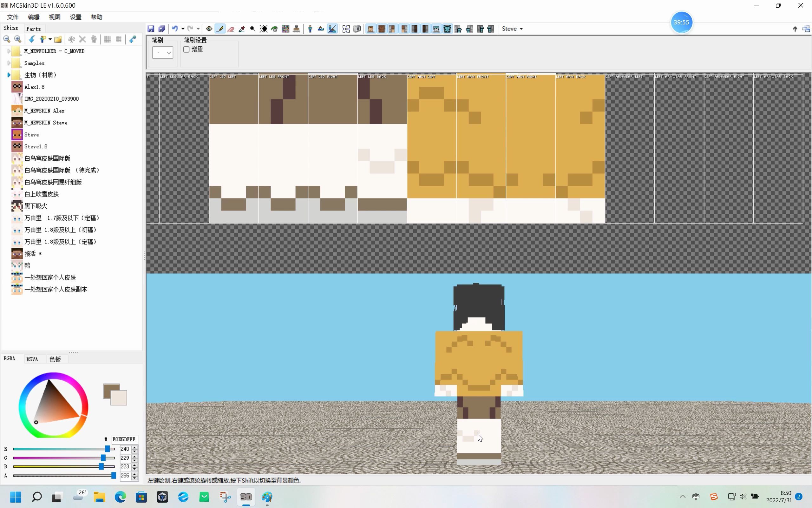
Task: Switch to the 3D perspective view icon
Action: coord(310,29)
